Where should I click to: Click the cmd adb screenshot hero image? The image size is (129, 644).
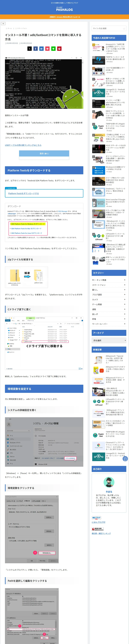click(44, 83)
